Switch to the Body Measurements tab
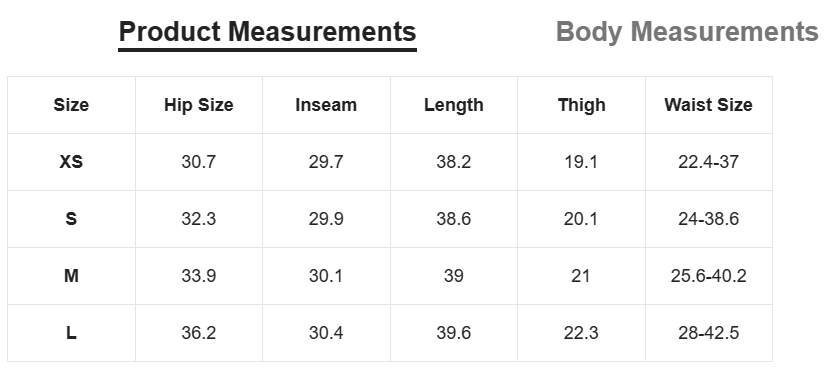The height and width of the screenshot is (370, 828). [x=687, y=32]
